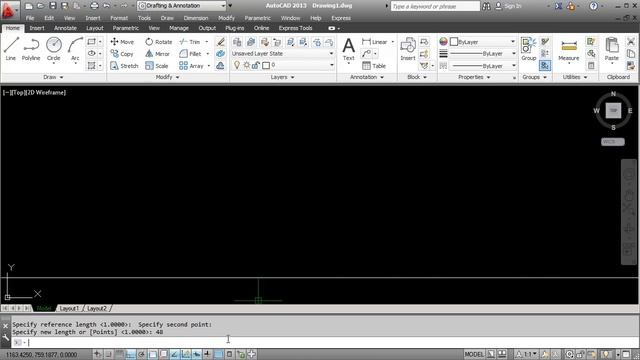The height and width of the screenshot is (360, 640).
Task: Select the Line tool
Action: (x=11, y=49)
